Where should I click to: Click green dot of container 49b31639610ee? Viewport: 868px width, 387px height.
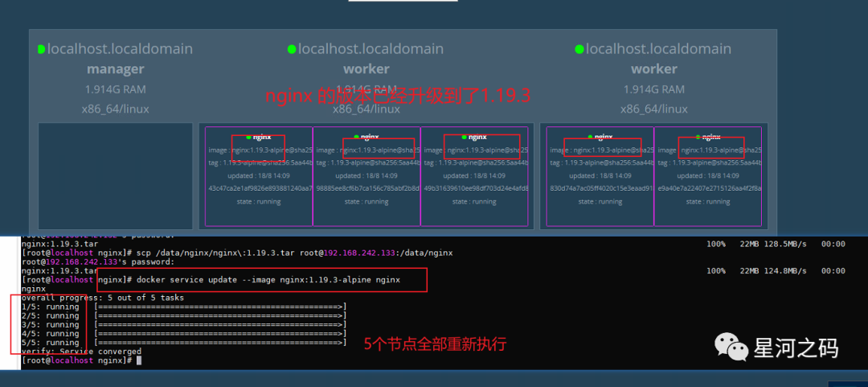pyautogui.click(x=465, y=137)
